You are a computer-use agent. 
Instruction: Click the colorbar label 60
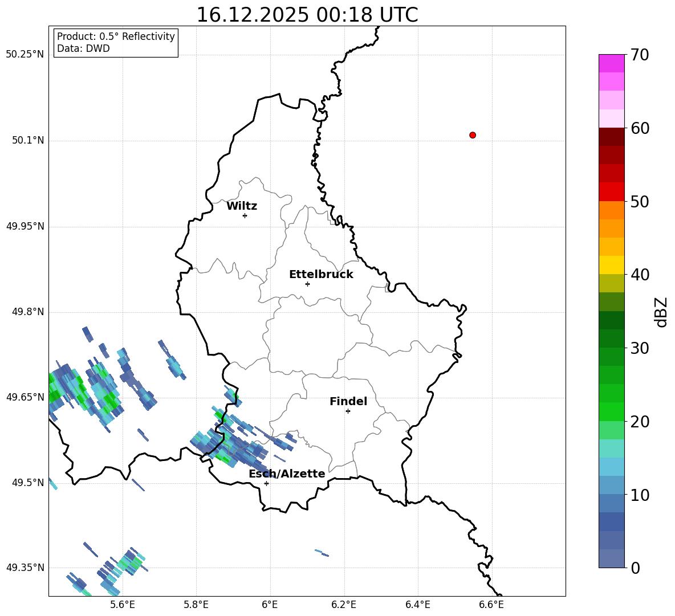click(640, 128)
